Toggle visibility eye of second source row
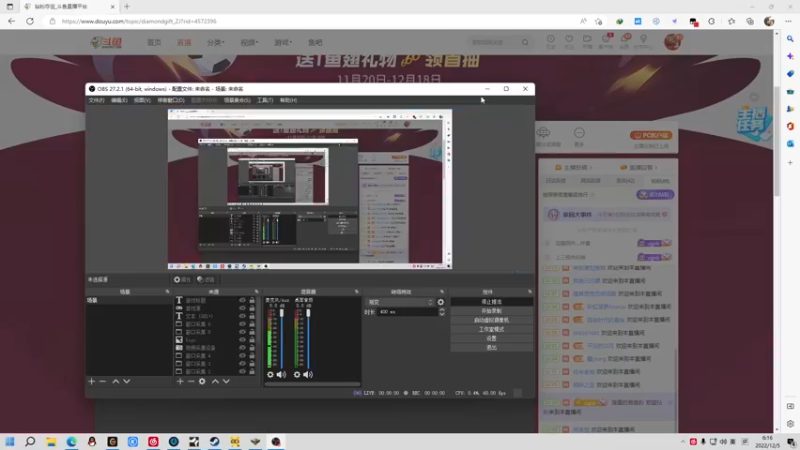The image size is (800, 450). point(242,308)
